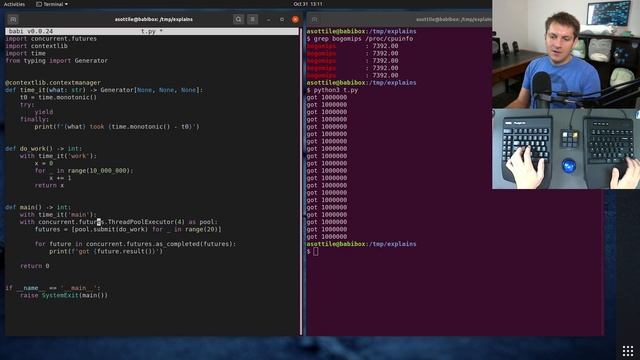The height and width of the screenshot is (360, 640).
Task: Open the hamburger menu in left terminal header
Action: (252, 19)
